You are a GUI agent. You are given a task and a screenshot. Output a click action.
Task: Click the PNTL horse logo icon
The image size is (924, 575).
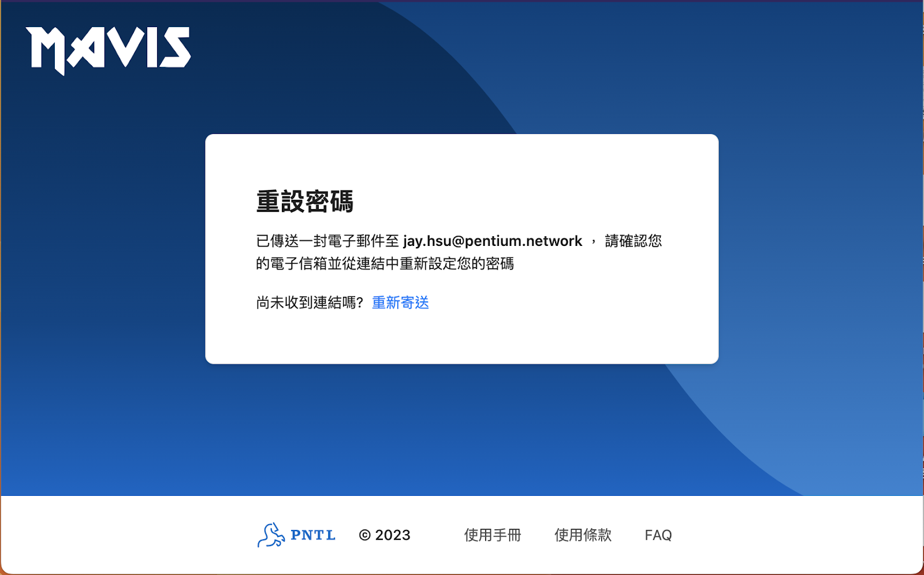(x=270, y=535)
